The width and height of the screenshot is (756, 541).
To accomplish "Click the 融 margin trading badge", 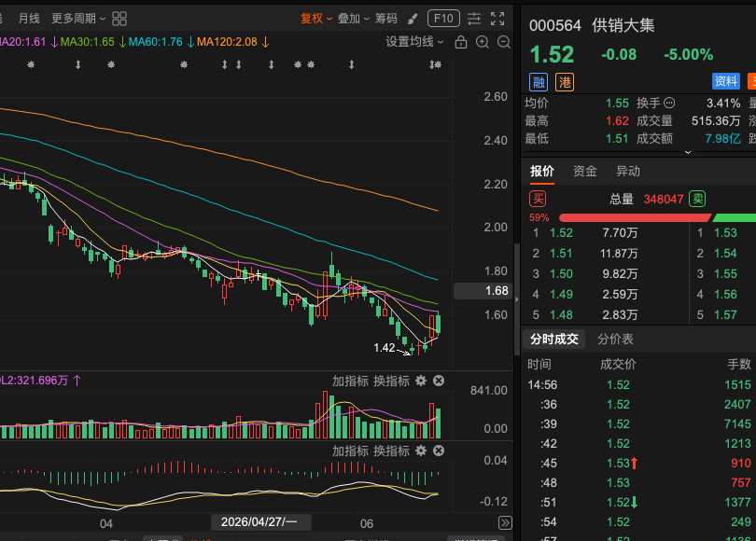I will (539, 82).
